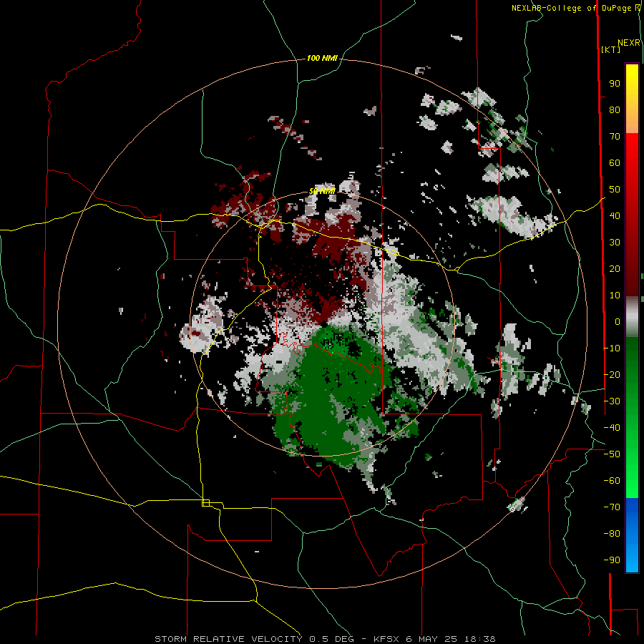
Task: Click the -10 value on velocity scale
Action: pos(612,348)
